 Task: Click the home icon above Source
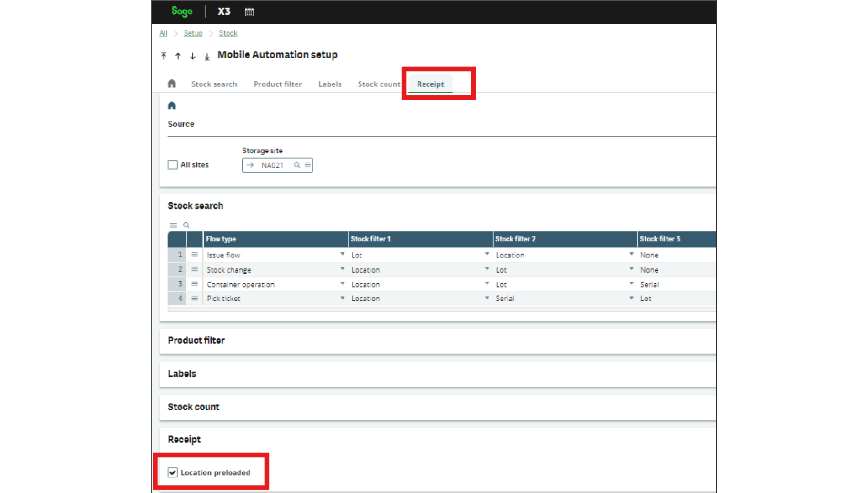[172, 106]
